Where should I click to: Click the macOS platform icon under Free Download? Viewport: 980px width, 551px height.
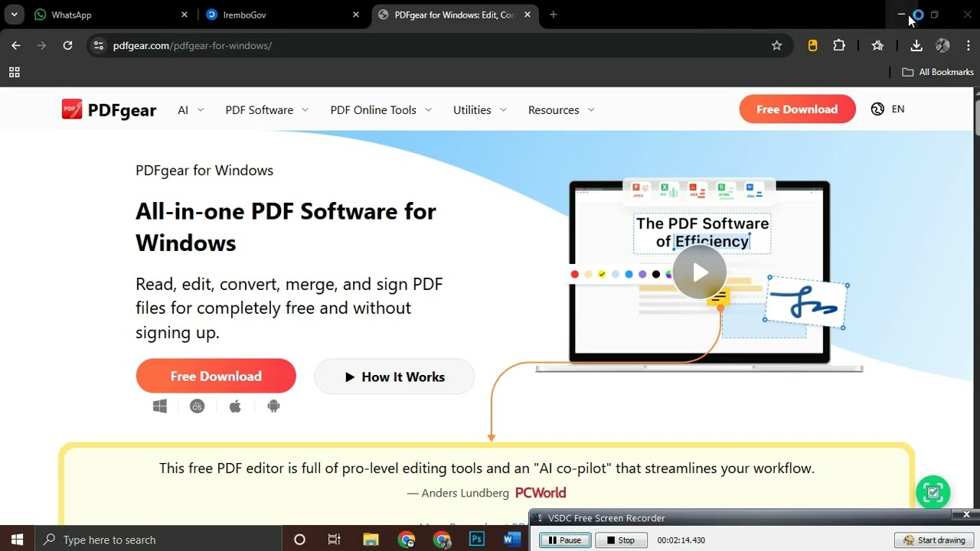coord(198,406)
